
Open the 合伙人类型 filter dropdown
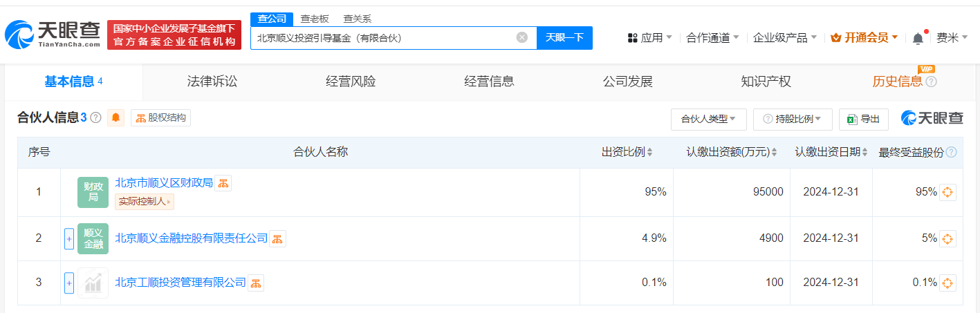pos(708,119)
